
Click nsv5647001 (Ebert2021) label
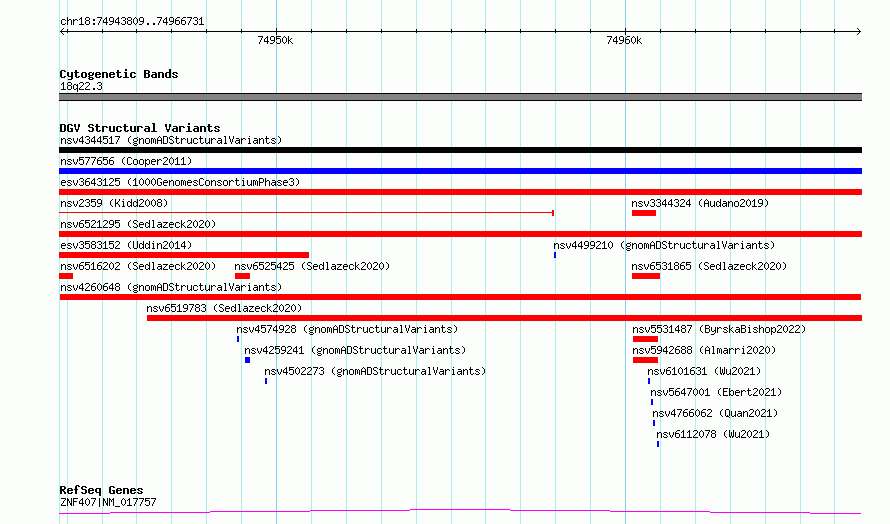pyautogui.click(x=716, y=392)
